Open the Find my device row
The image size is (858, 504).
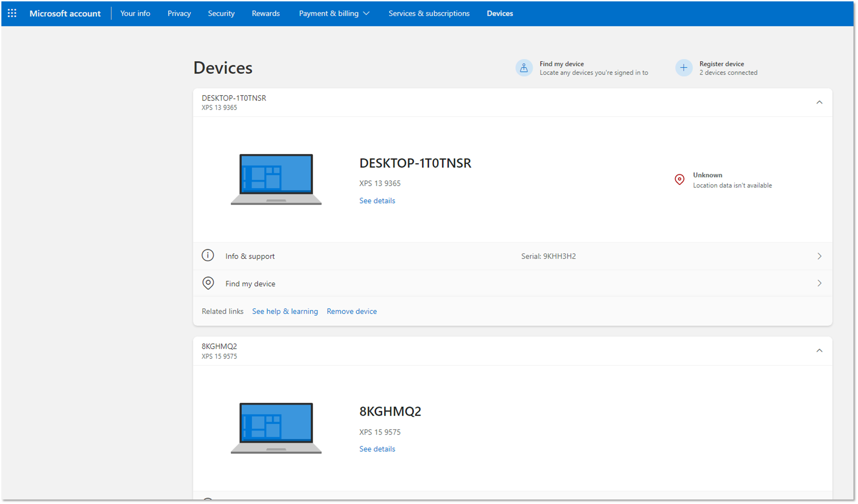[512, 283]
